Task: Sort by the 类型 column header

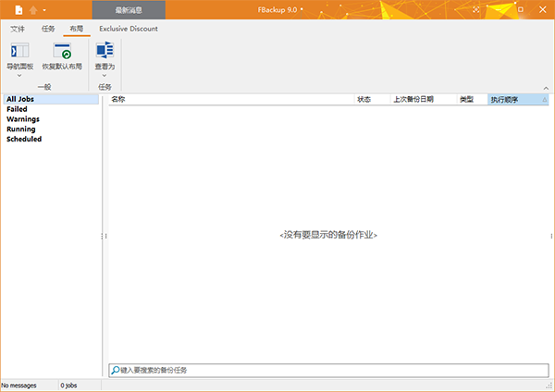Action: pos(472,100)
